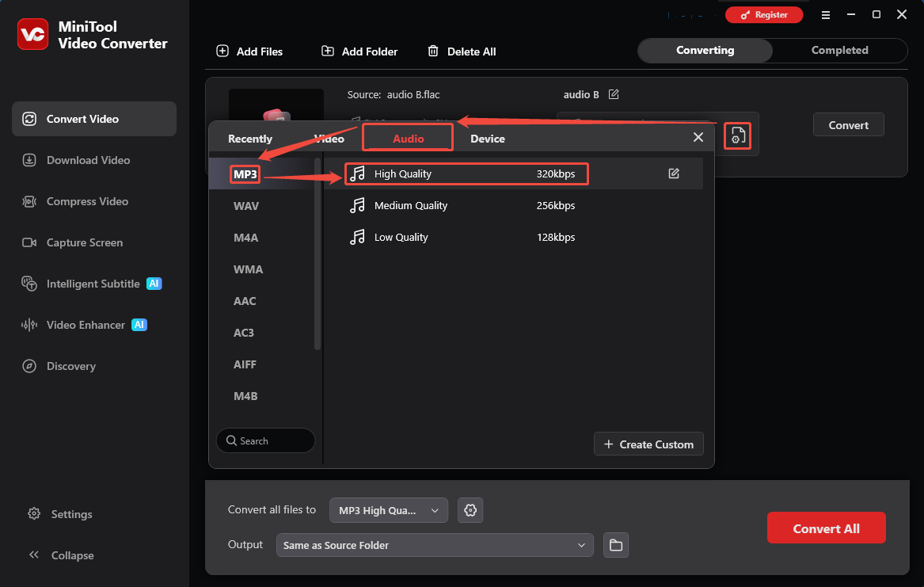
Task: Click the Download Video arrow icon
Action: tap(29, 160)
